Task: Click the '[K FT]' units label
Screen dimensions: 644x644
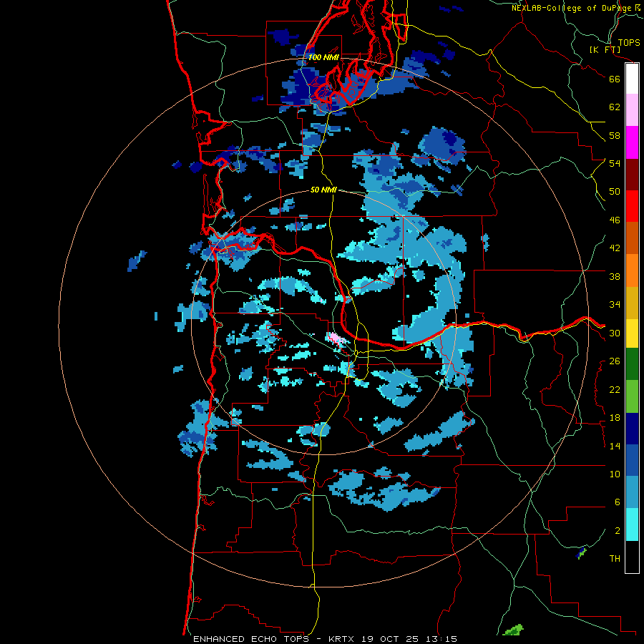Action: [605, 50]
